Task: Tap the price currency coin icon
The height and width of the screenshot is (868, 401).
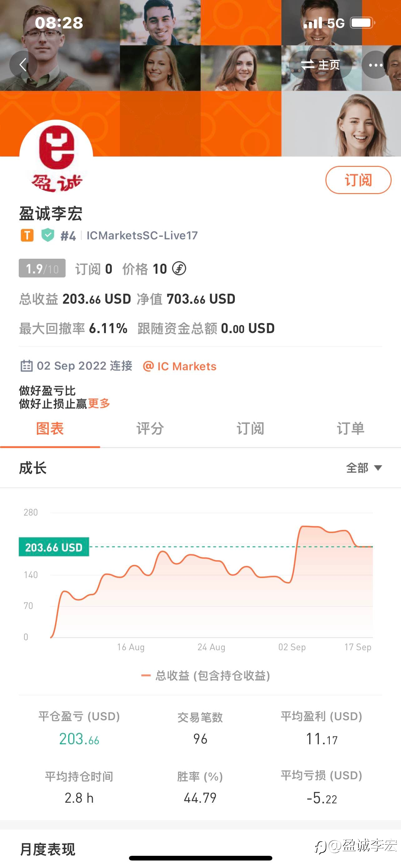Action: coord(179,268)
